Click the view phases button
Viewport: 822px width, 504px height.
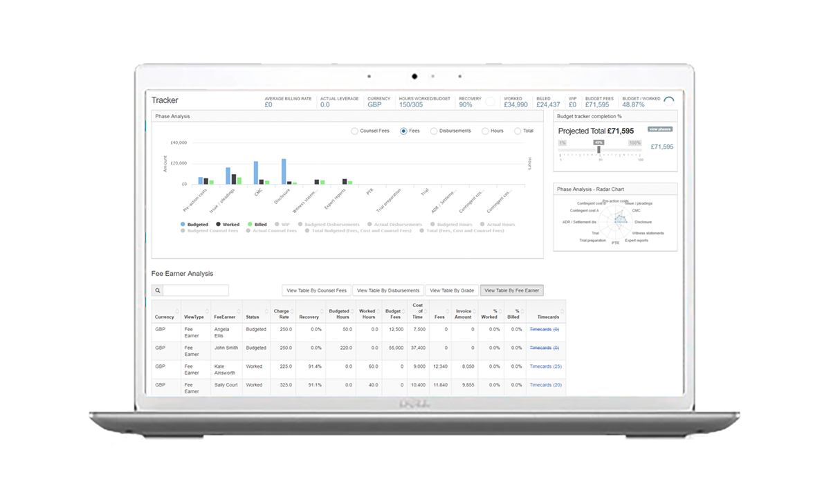click(660, 129)
